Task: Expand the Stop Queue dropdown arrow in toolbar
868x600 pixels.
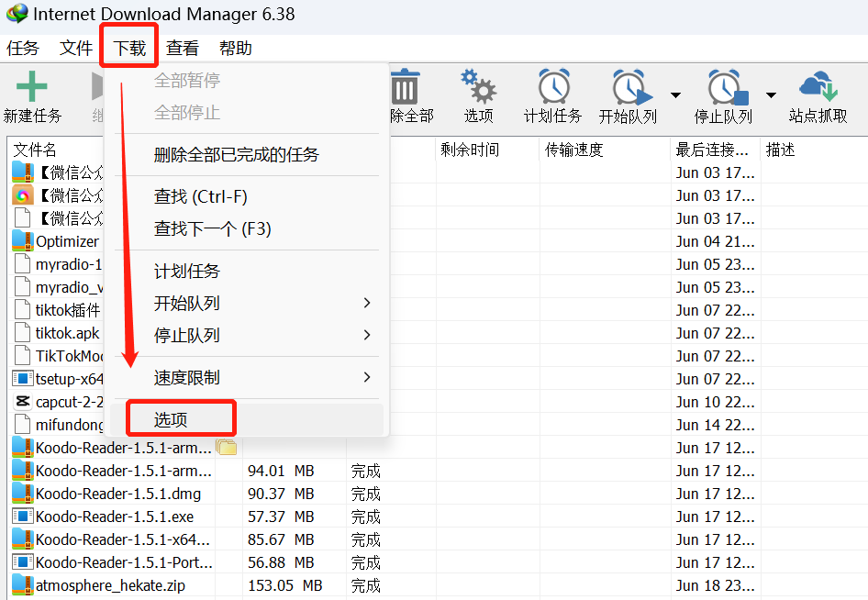Action: click(771, 95)
